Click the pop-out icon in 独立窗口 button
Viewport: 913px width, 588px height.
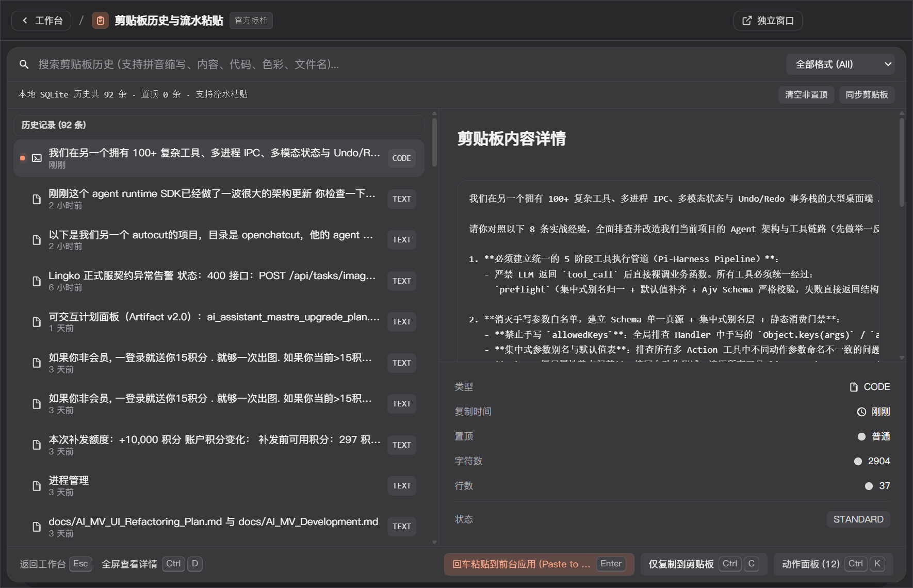pyautogui.click(x=747, y=21)
